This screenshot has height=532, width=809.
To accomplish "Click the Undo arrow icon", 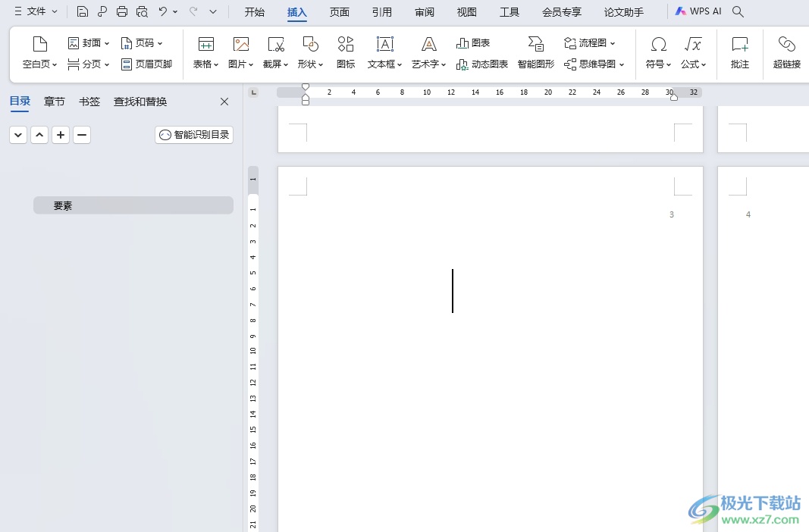I will coord(163,11).
